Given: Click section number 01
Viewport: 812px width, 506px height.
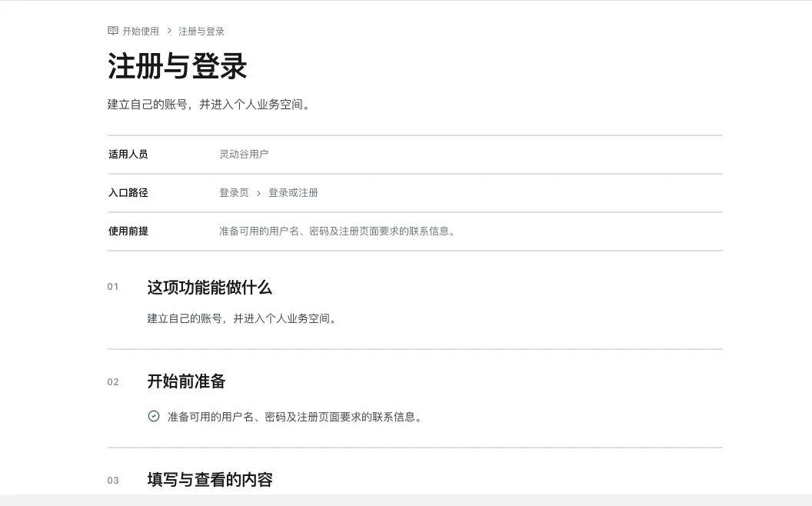Looking at the screenshot, I should coord(113,286).
